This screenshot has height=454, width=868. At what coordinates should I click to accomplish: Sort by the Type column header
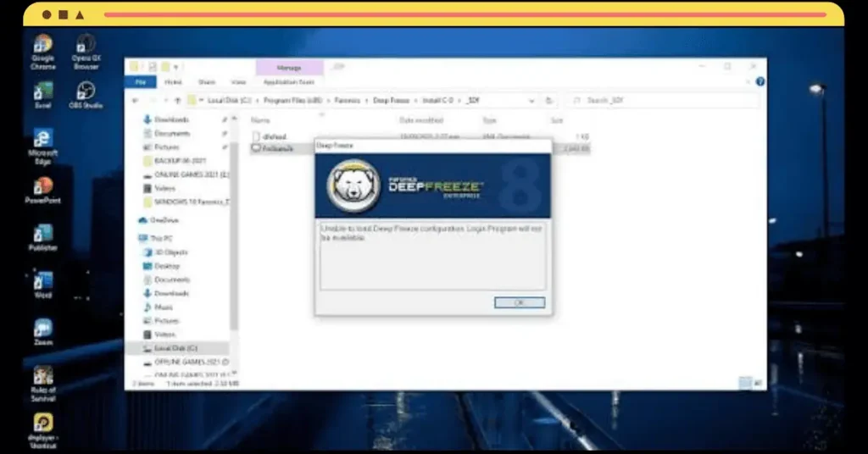click(489, 120)
